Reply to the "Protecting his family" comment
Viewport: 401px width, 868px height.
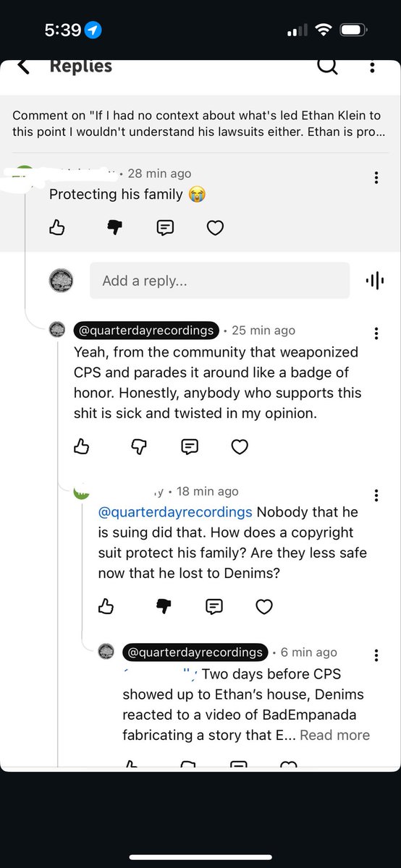click(x=165, y=228)
